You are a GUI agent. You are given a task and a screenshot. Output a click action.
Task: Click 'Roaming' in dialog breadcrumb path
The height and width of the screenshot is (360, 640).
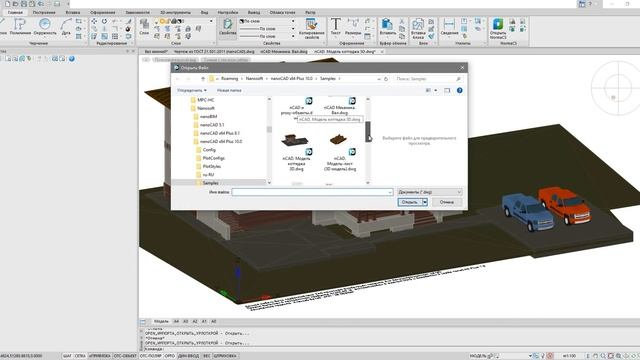tap(229, 78)
